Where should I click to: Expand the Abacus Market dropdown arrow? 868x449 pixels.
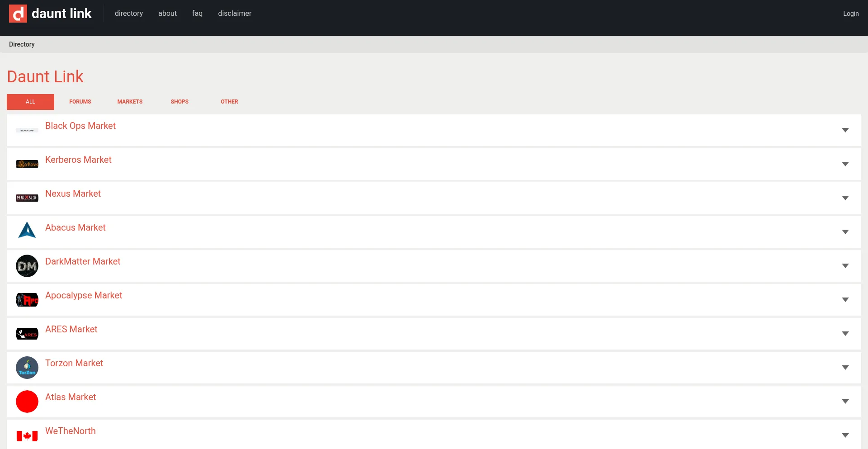(845, 232)
